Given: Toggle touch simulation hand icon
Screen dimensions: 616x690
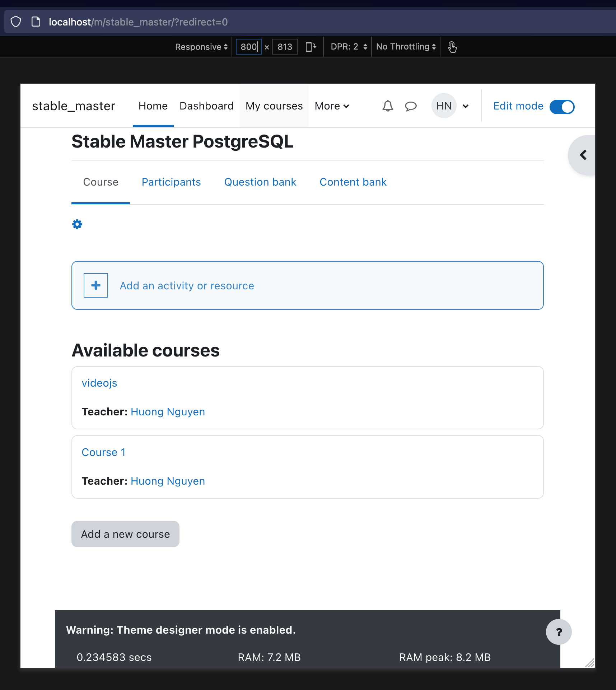Looking at the screenshot, I should tap(452, 47).
